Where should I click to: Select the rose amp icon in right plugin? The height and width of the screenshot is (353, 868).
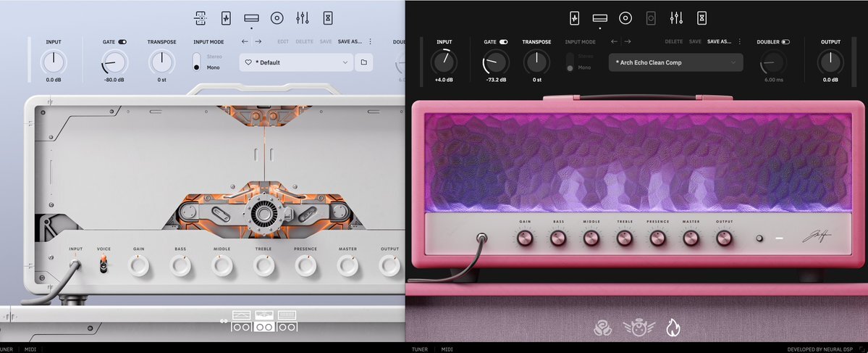pyautogui.click(x=603, y=328)
